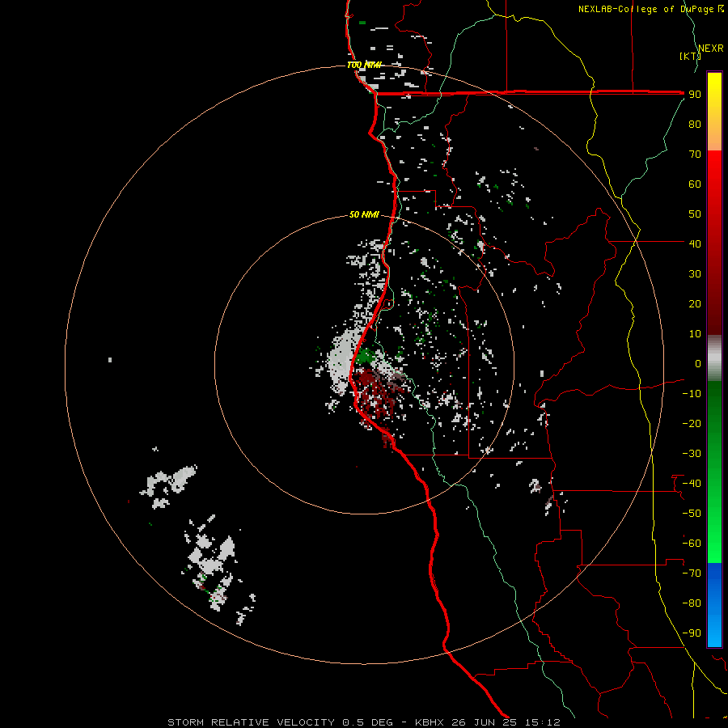Select the 26 JUN 25 date text
This screenshot has height=728, width=728.
(485, 722)
